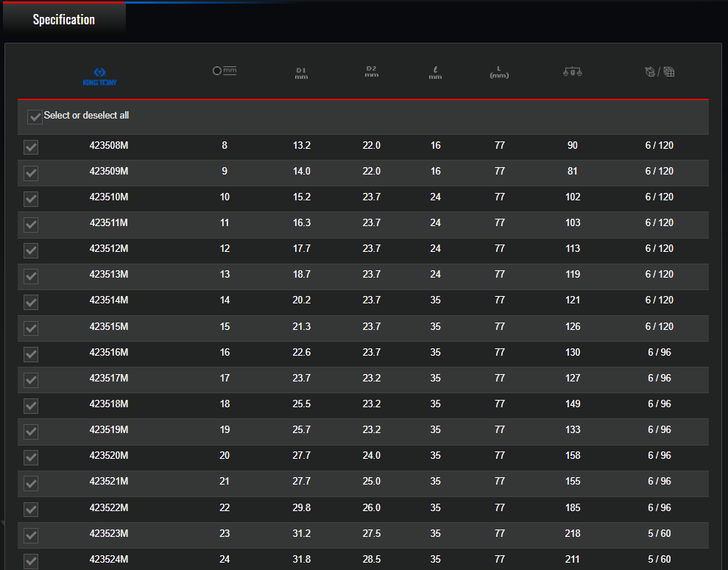Click part number 423519M

[x=109, y=429]
